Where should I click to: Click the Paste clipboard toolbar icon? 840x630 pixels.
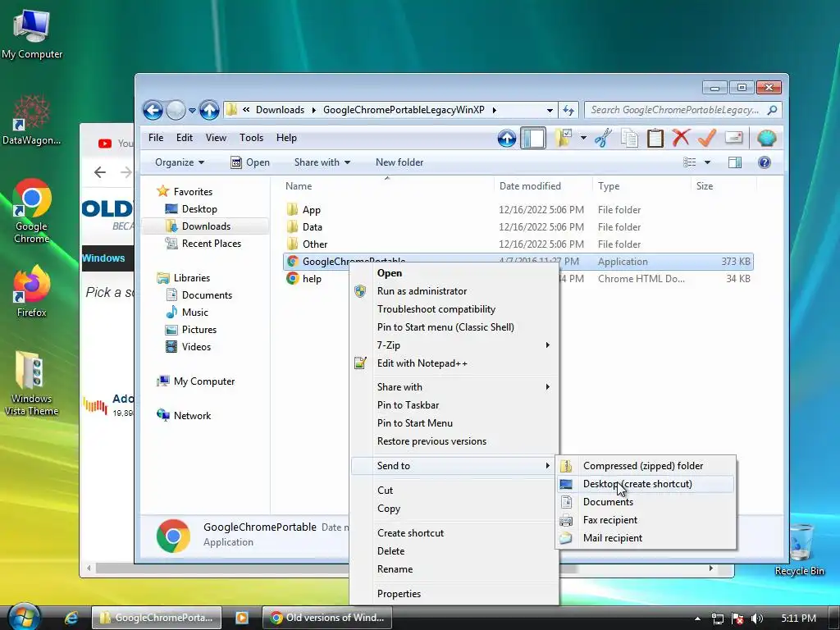655,138
